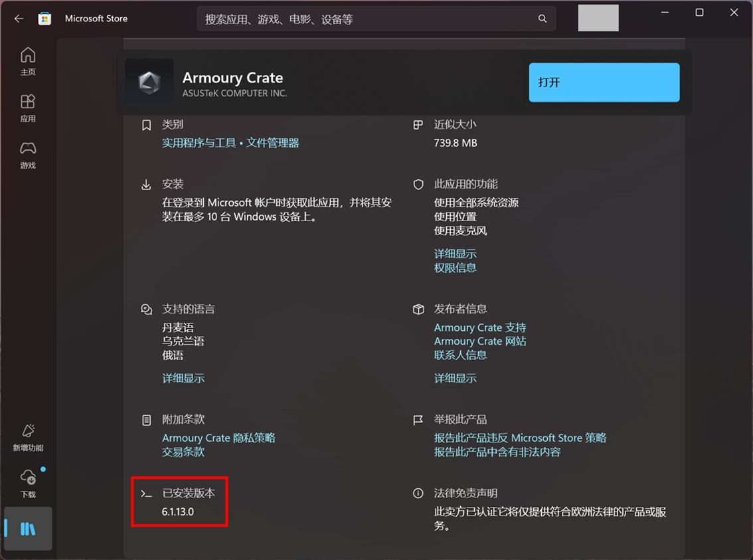Viewport: 753px width, 560px height.
Task: Open the 游戏 gaming section
Action: [x=28, y=155]
